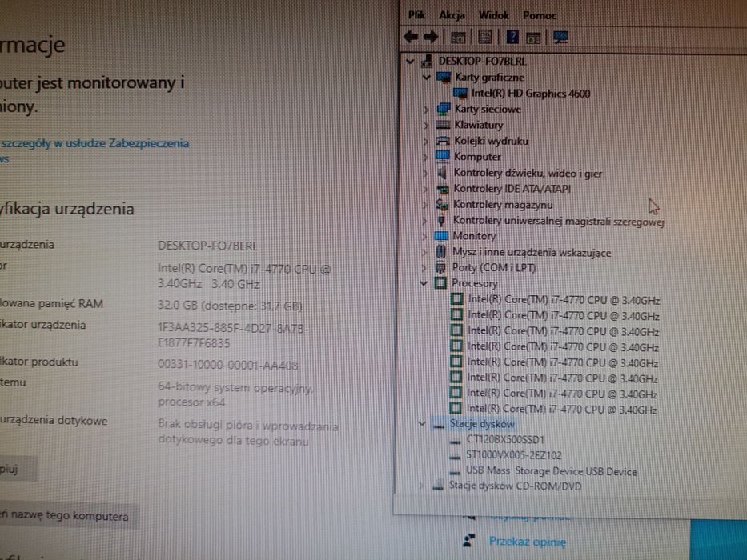Select the Kolejki wydruku row
The image size is (747, 560).
[x=491, y=141]
